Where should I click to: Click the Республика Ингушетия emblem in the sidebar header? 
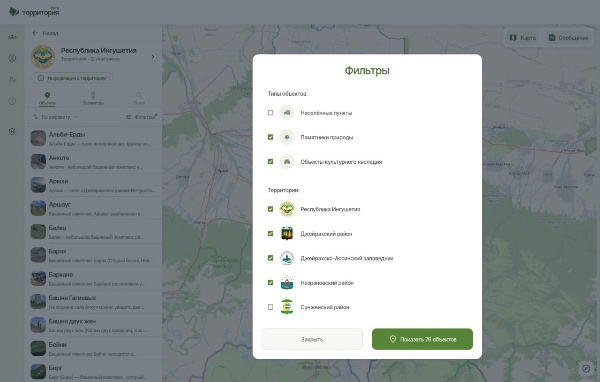[43, 56]
